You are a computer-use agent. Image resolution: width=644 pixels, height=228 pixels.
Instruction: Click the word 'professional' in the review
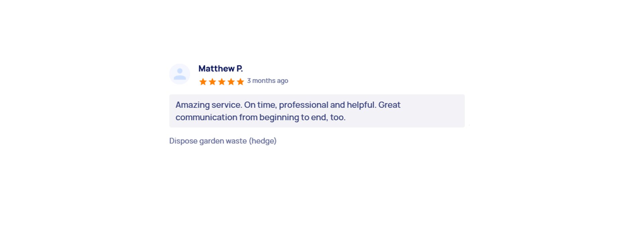pyautogui.click(x=304, y=105)
